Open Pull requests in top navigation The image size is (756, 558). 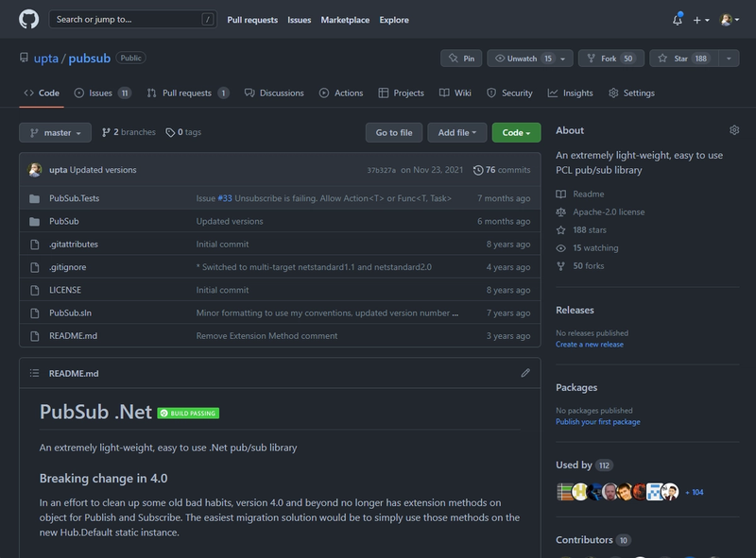point(252,20)
